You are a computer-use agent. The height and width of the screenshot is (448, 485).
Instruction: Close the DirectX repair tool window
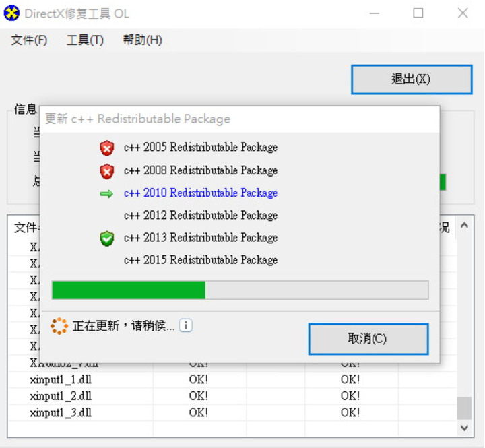pos(463,13)
